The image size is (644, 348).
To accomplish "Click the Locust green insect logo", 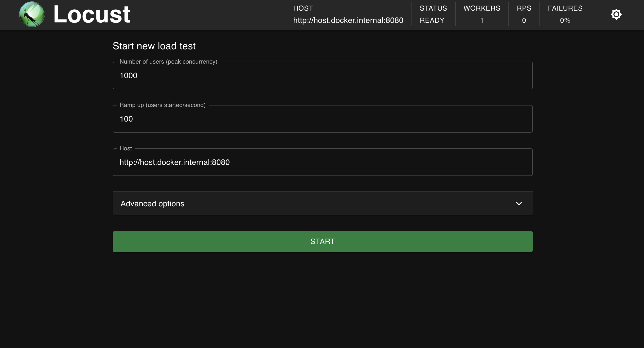I will 32,15.
